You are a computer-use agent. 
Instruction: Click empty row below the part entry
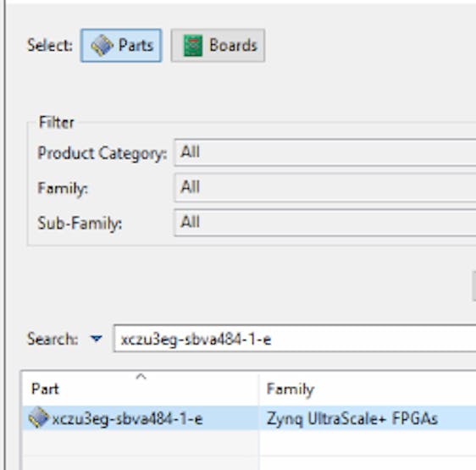pos(249,443)
